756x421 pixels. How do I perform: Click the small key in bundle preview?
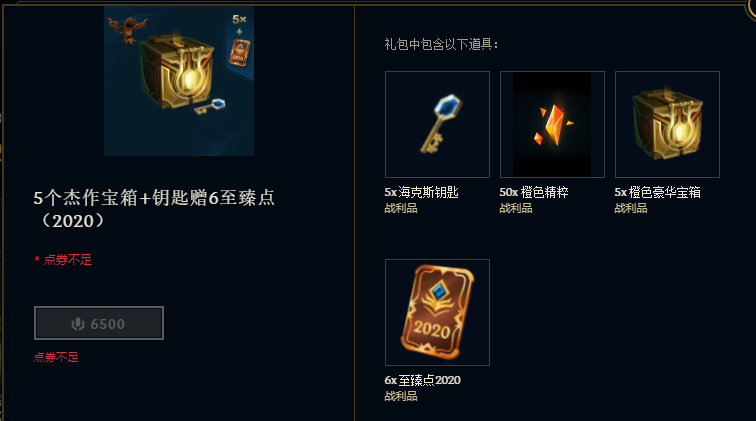pos(210,107)
